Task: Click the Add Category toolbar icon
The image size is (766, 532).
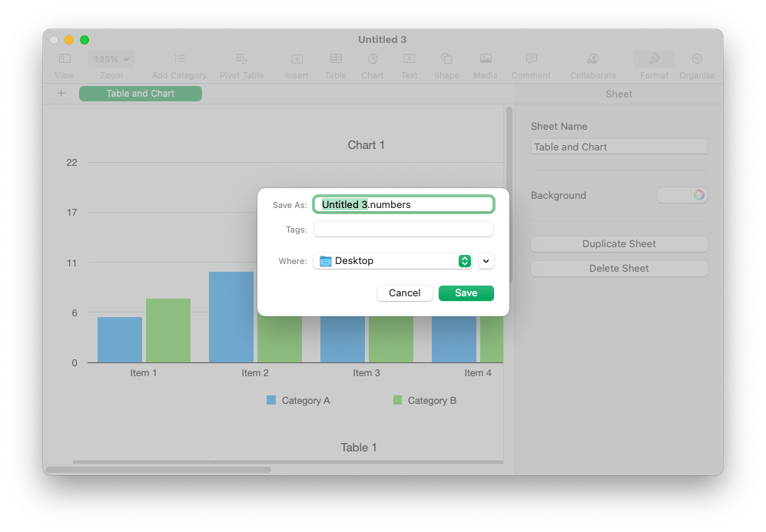Action: point(179,59)
